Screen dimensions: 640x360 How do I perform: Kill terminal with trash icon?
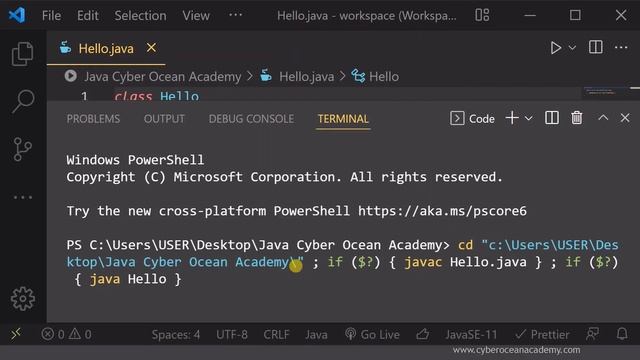[x=577, y=118]
